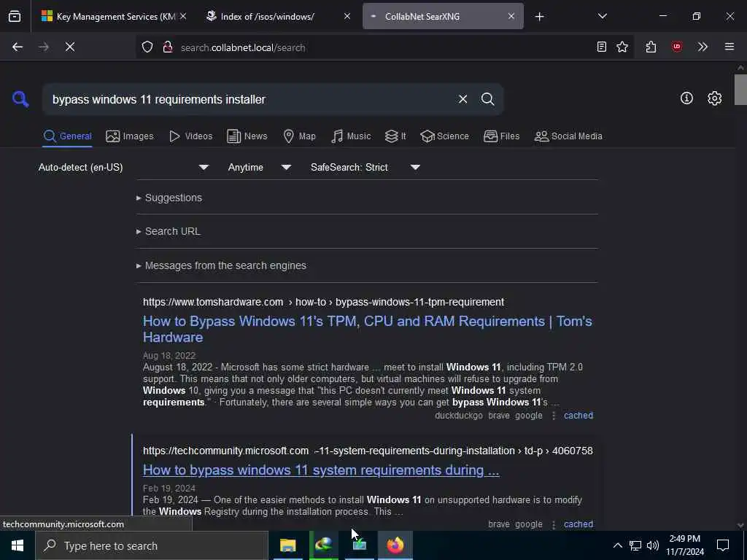The height and width of the screenshot is (560, 747).
Task: Switch to the Map category tab
Action: pyautogui.click(x=299, y=136)
